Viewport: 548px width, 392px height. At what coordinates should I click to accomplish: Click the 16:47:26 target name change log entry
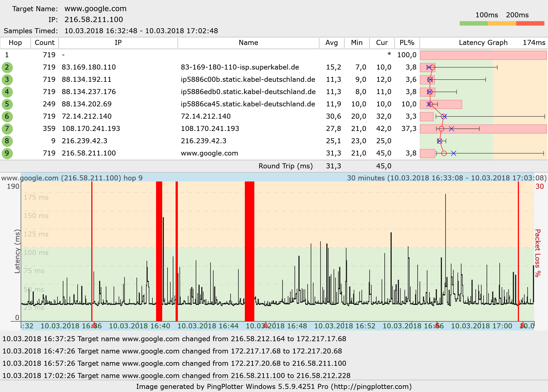(172, 351)
